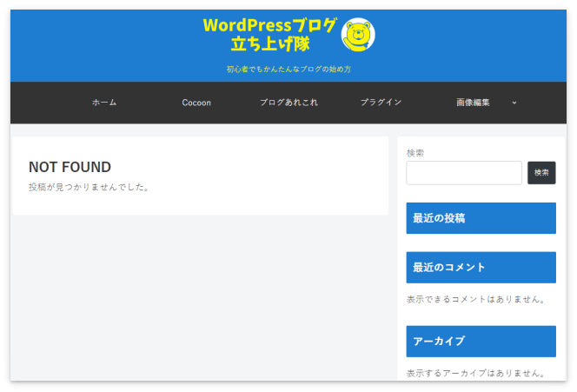Click the 検索 label above search box
577x392 pixels.
[415, 153]
